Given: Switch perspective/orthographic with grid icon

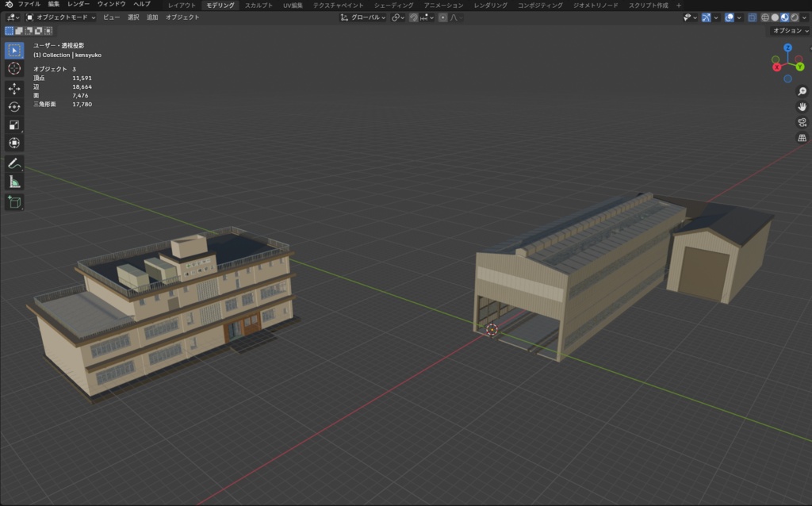Looking at the screenshot, I should pyautogui.click(x=802, y=138).
